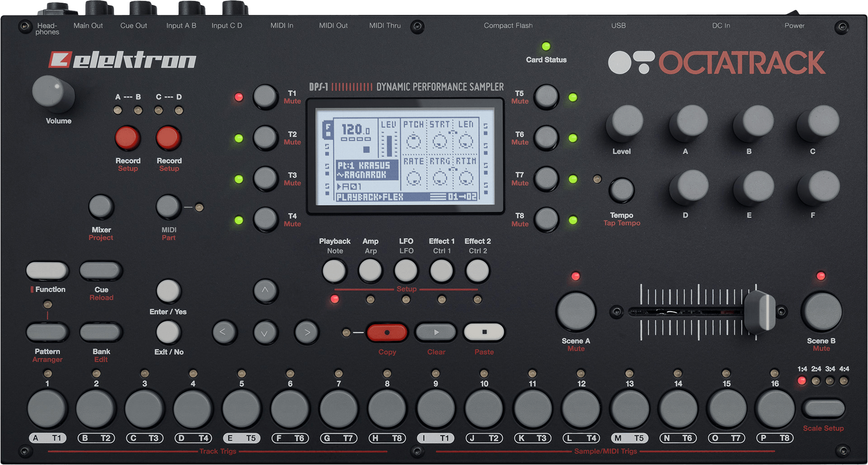Screen dimensions: 868x465
Task: Click trig key 3 labeled C T3
Action: (144, 409)
